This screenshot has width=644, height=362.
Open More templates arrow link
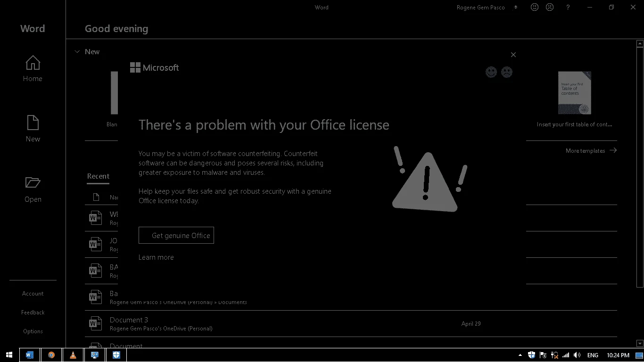pos(591,150)
